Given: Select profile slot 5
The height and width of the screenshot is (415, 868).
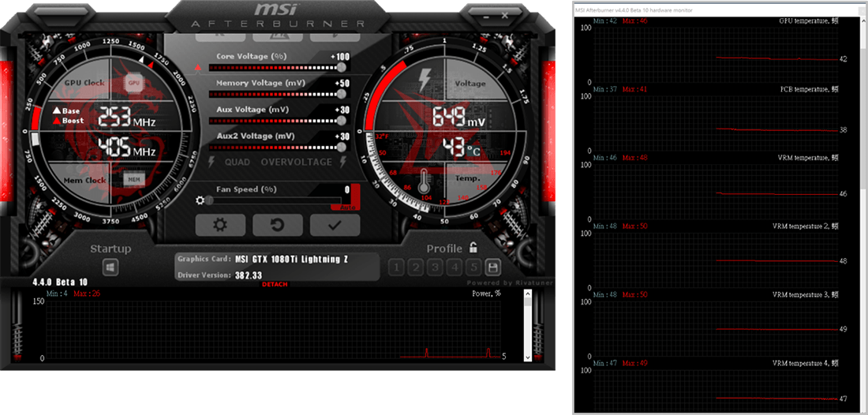Looking at the screenshot, I should 473,267.
